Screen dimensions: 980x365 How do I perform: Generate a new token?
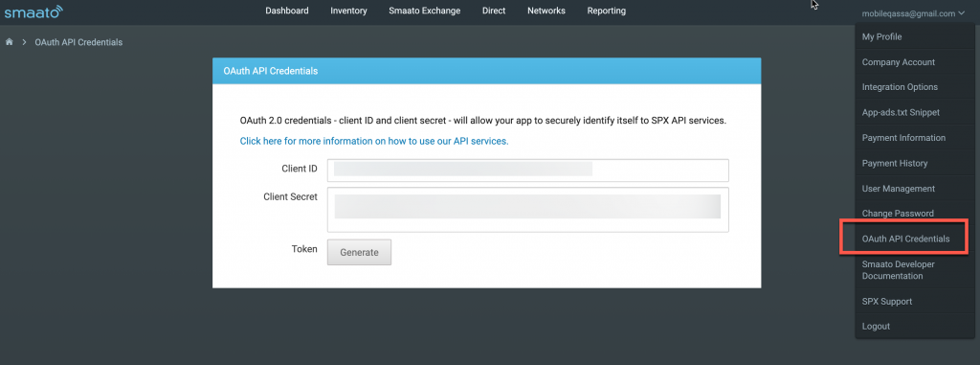pos(360,252)
